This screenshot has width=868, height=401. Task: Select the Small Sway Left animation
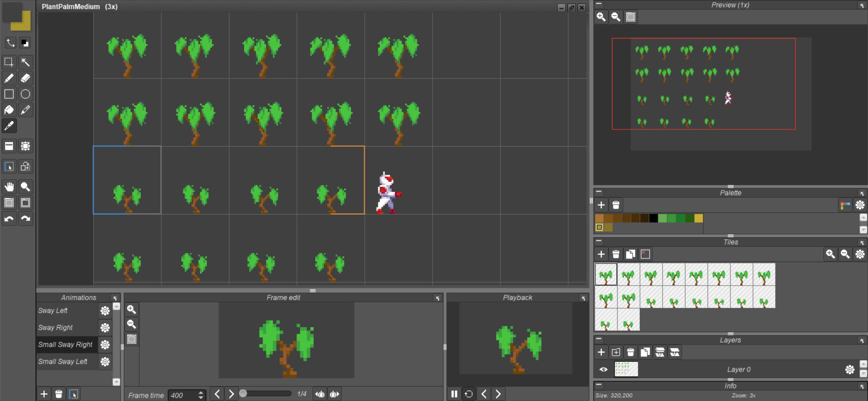[67, 362]
